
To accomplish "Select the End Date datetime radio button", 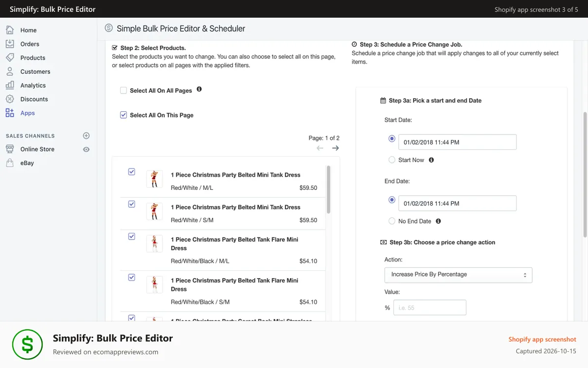I will click(392, 200).
